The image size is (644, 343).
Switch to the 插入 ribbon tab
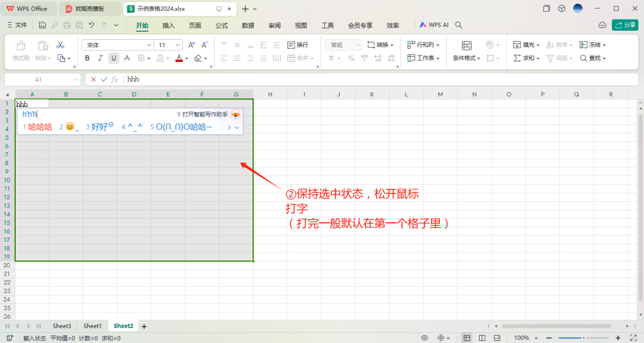pos(169,25)
